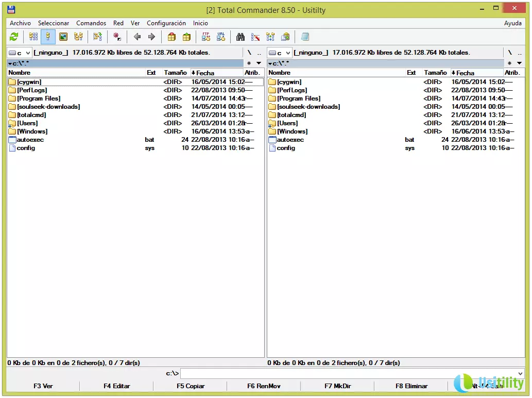The image size is (532, 398).
Task: Select the [Program Files] folder in left panel
Action: coord(39,98)
